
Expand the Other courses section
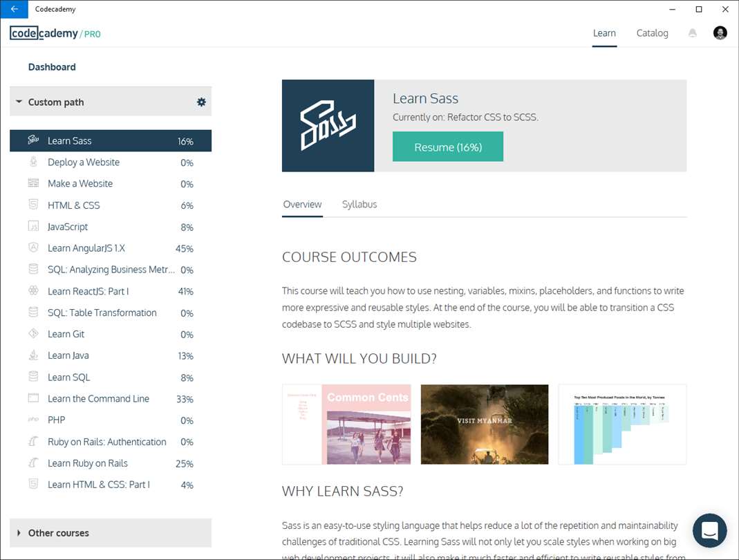pos(19,532)
